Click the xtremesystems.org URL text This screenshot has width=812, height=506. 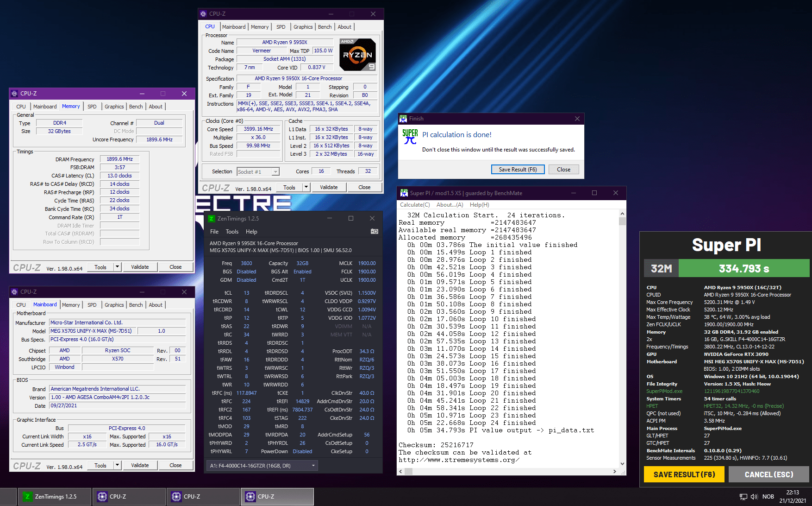coord(459,460)
